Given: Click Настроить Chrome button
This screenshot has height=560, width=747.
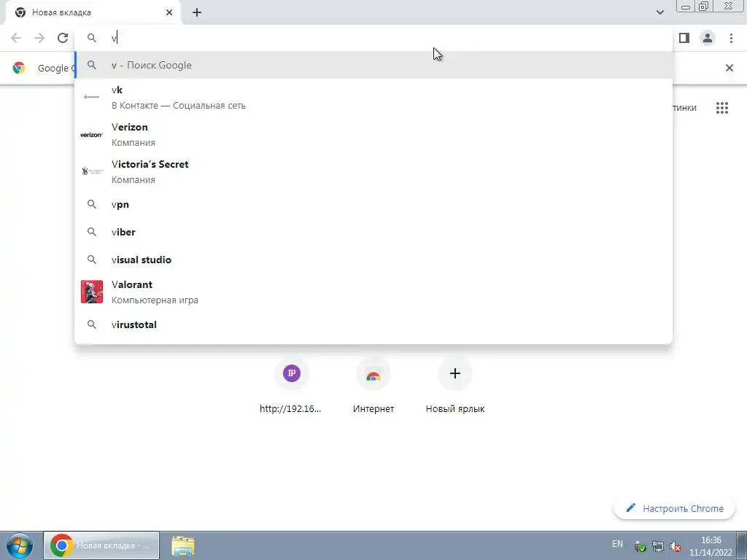Looking at the screenshot, I should 675,508.
